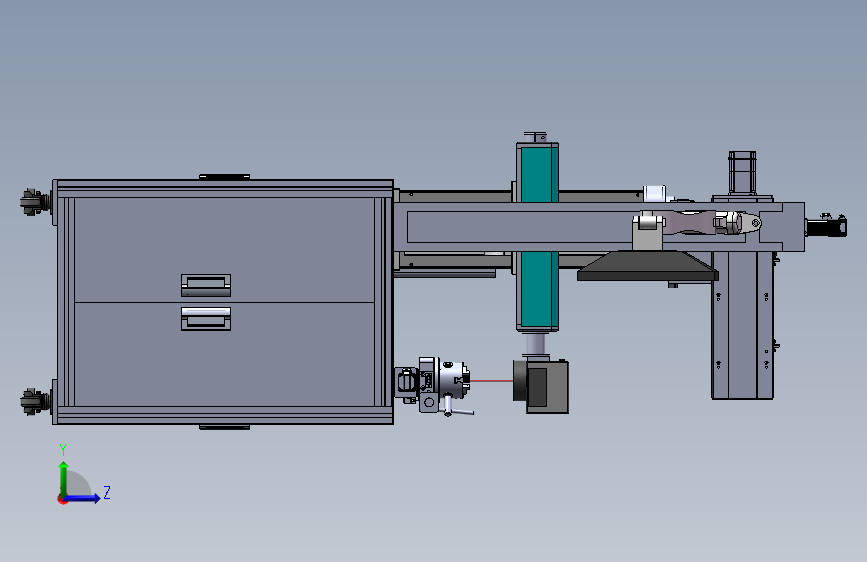The image size is (867, 562).
Task: Click the "Z" axis label
Action: tap(107, 492)
